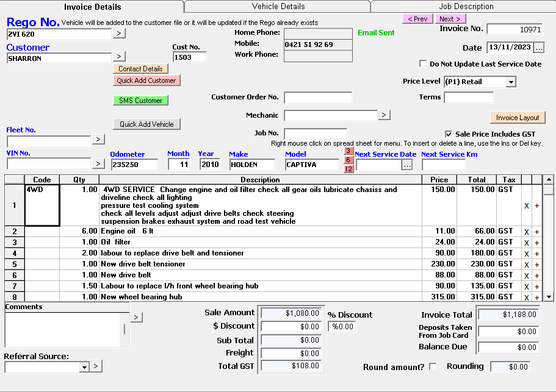This screenshot has width=556, height=392.
Task: Set next service to 6 months
Action: coord(348,160)
